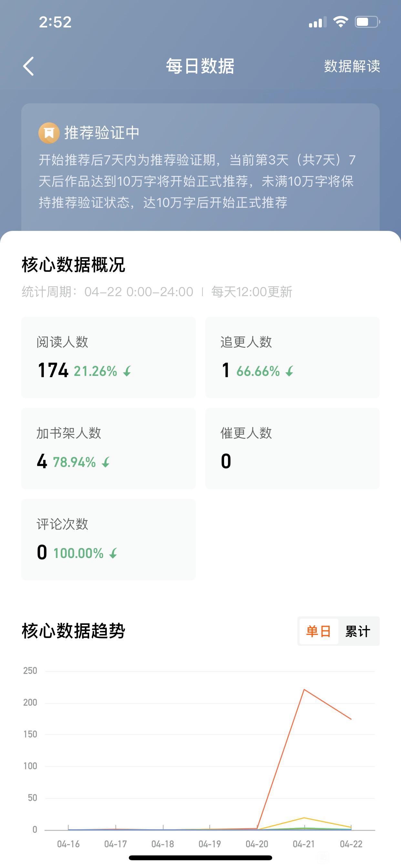Tap the 04-20 date label on chart axis
This screenshot has height=868, width=401.
coord(257,844)
